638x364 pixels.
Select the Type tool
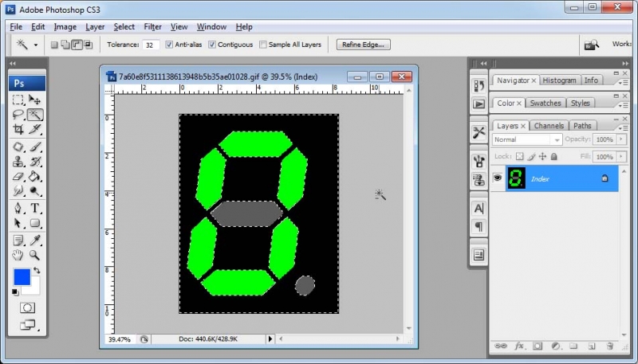[35, 208]
